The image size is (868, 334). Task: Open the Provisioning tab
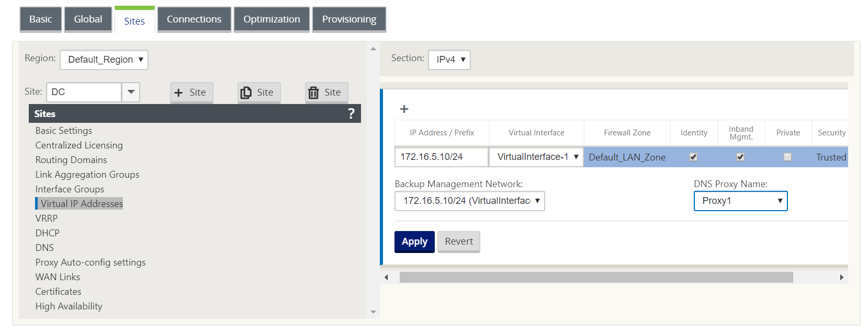tap(349, 19)
